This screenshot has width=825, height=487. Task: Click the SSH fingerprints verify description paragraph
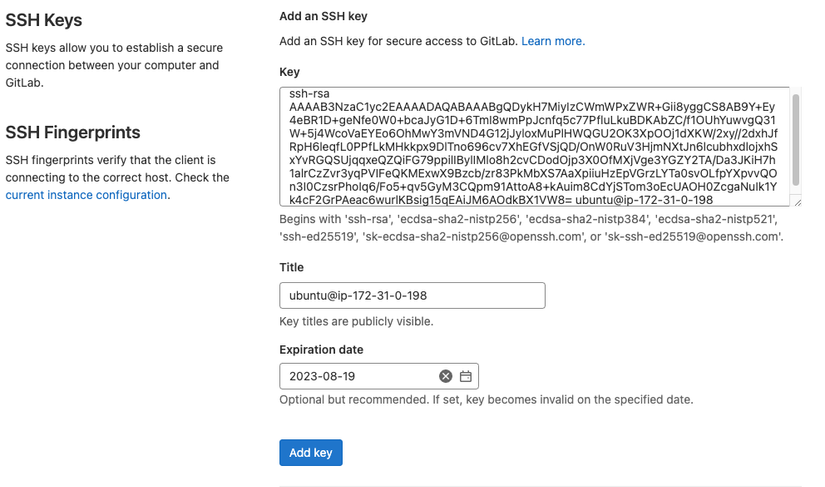click(x=117, y=177)
